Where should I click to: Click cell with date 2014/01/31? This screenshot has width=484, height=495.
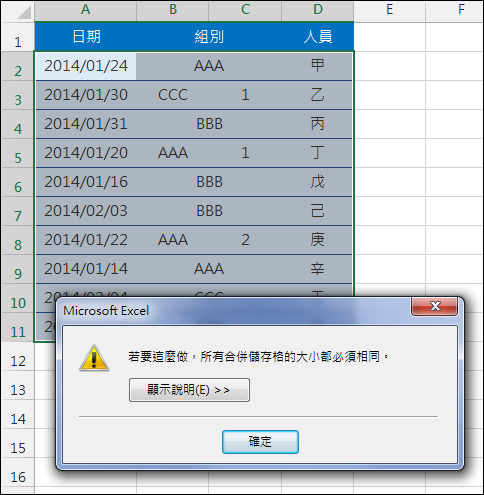[86, 124]
